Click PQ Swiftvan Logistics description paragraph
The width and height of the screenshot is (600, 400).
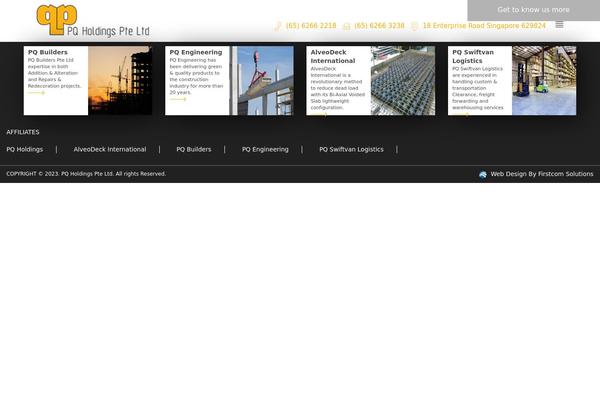[478, 88]
